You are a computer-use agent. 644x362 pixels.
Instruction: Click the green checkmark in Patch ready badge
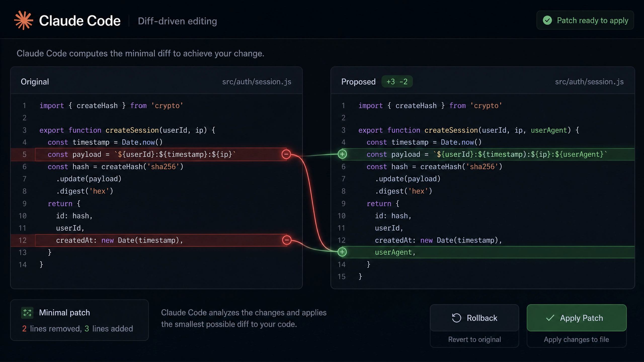(x=547, y=20)
